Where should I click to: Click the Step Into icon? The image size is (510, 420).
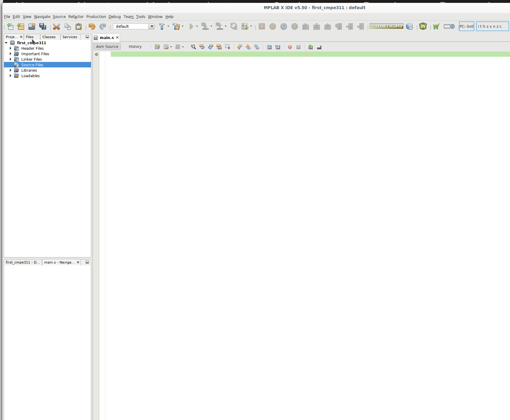[x=317, y=27]
